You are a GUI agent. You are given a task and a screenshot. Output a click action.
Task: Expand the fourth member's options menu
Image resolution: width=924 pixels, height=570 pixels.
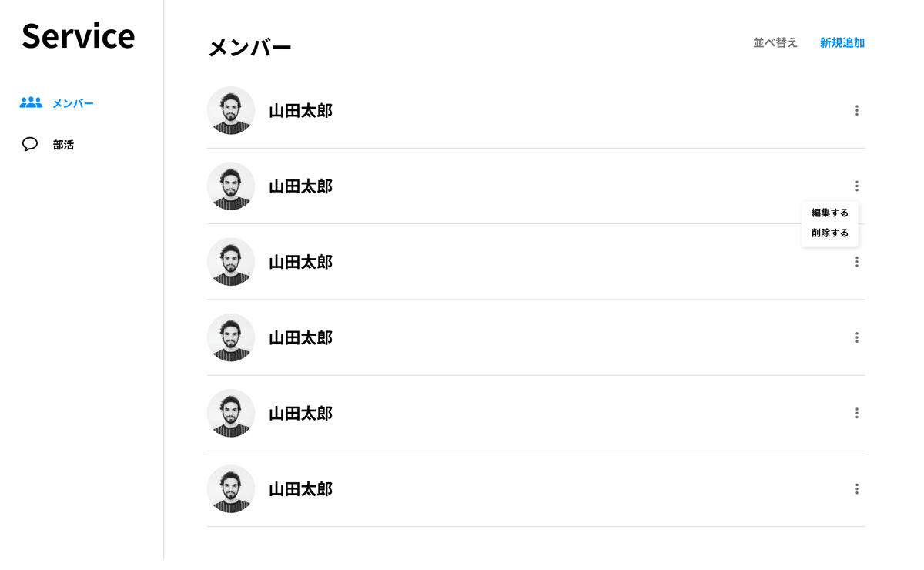tap(856, 337)
